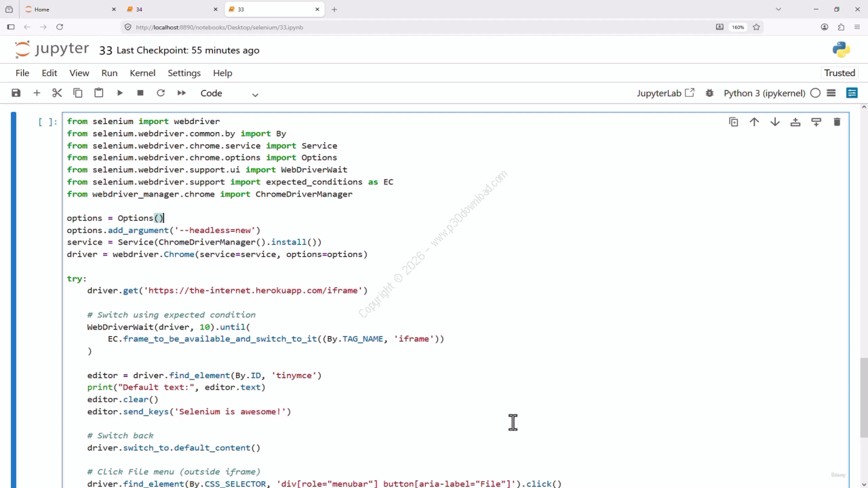868x488 pixels.
Task: Click the scrollbar up arrow of the notebook
Action: click(863, 108)
